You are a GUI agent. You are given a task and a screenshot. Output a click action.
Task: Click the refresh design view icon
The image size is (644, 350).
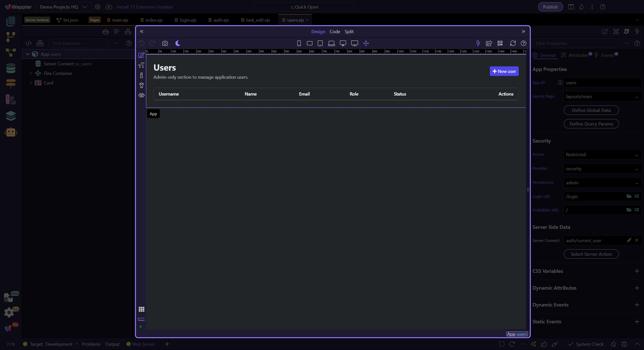[x=513, y=43]
